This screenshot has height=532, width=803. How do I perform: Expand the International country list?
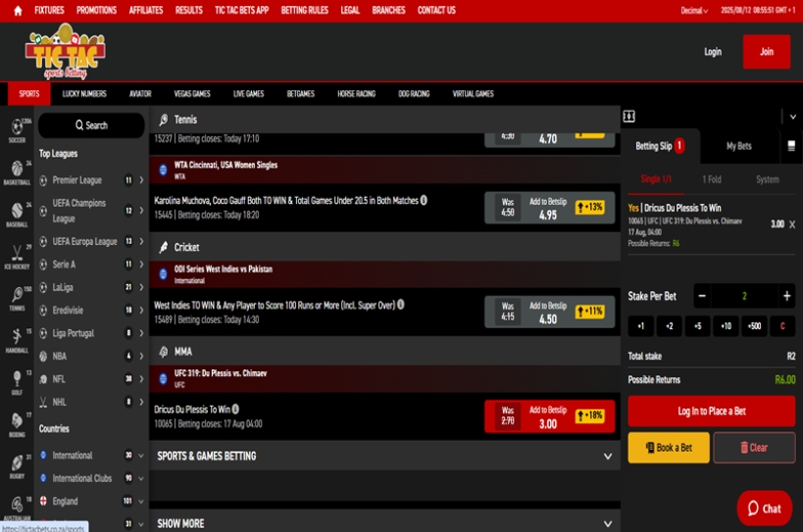pos(141,456)
